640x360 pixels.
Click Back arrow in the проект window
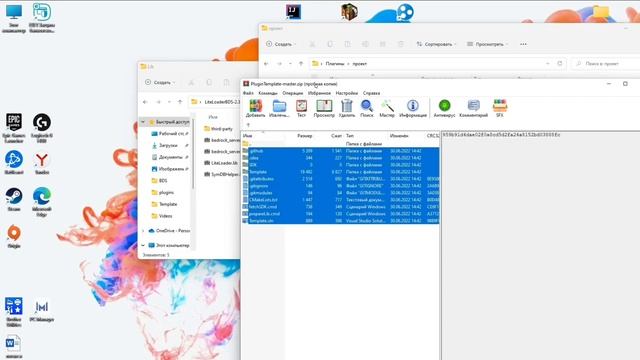pyautogui.click(x=266, y=64)
